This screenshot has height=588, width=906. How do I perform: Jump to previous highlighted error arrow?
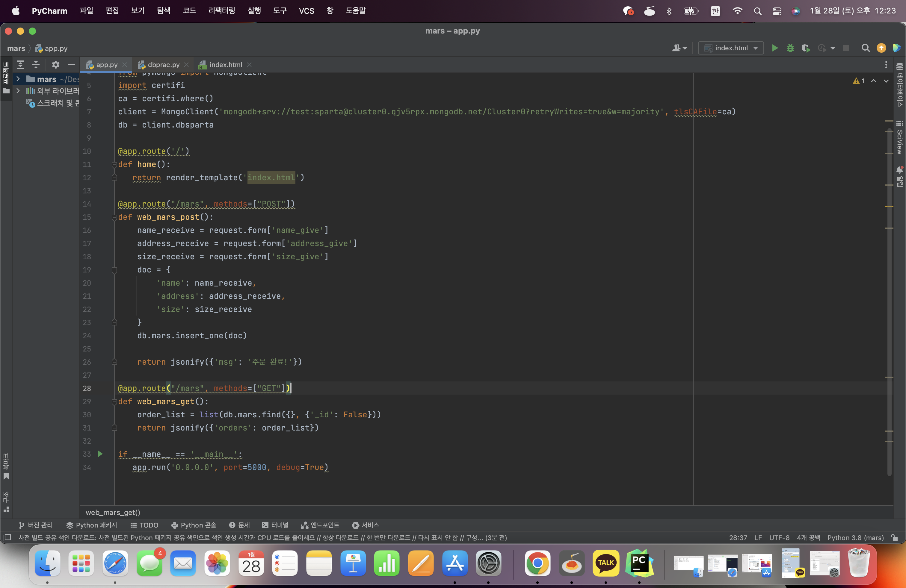click(874, 81)
